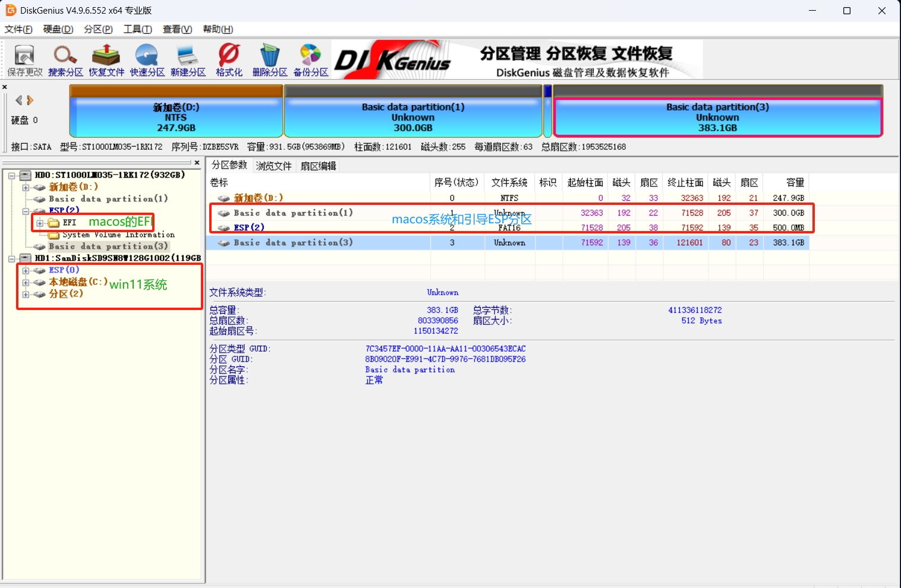
Task: Click drive icon beside ESP(0) in tree
Action: (39, 270)
